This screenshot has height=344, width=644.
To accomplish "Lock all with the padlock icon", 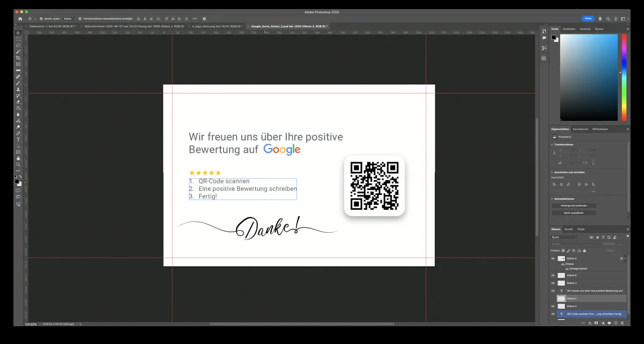I will tap(584, 251).
